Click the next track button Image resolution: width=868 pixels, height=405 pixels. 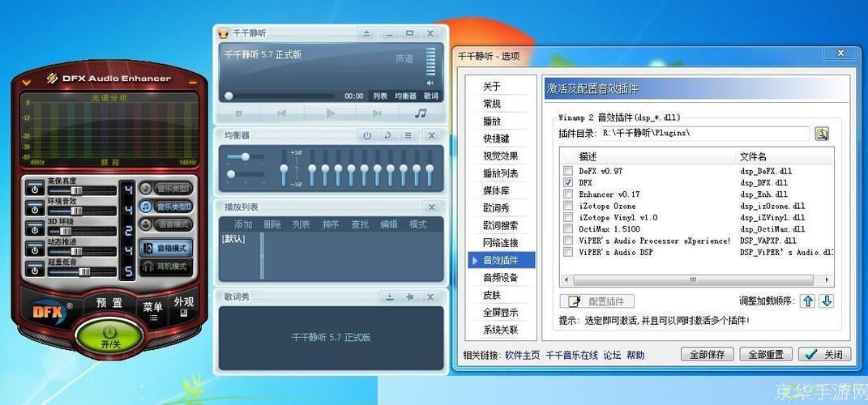(x=377, y=113)
